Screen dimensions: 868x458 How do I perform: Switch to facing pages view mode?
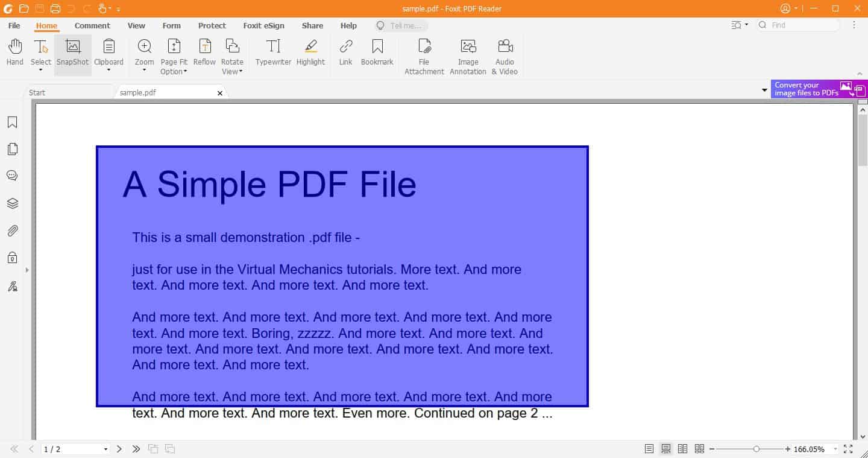[x=683, y=449]
